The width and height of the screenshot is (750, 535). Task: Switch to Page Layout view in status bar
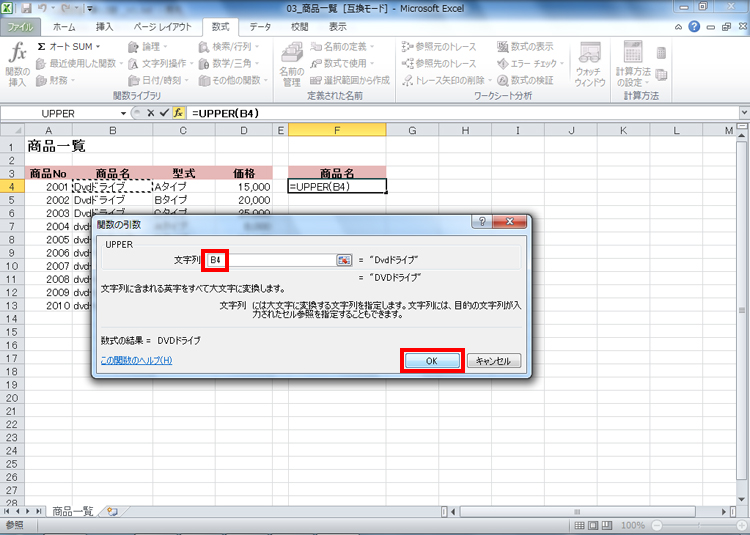click(x=593, y=525)
